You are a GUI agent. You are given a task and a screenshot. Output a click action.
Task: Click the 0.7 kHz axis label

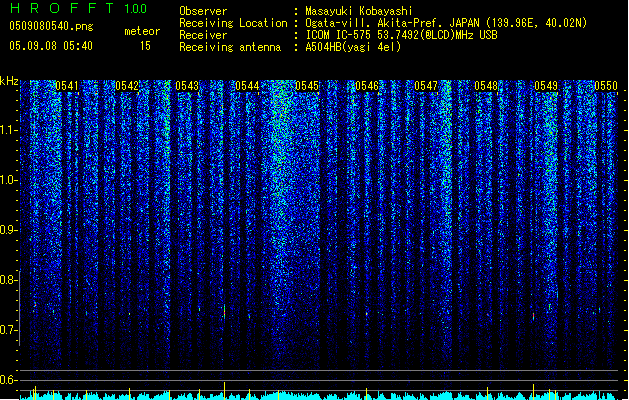[8, 330]
